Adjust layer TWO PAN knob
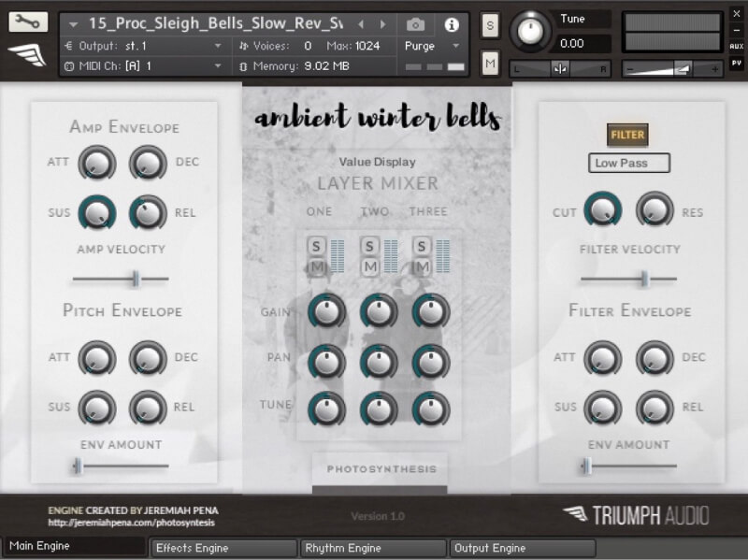Viewport: 748px width, 560px height. pyautogui.click(x=379, y=362)
